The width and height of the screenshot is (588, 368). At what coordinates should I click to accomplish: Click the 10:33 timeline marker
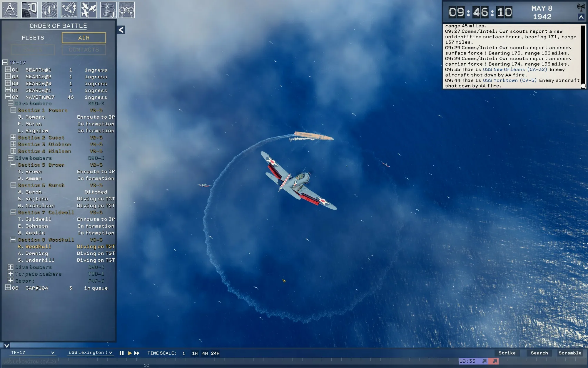click(467, 361)
